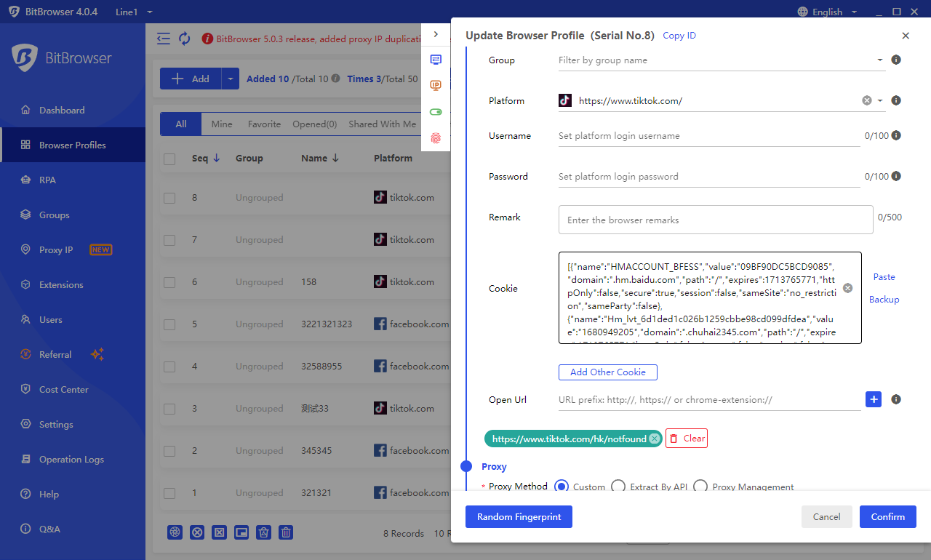Click the trash delete icon in bottom toolbar
This screenshot has height=560, width=931.
pos(287,532)
